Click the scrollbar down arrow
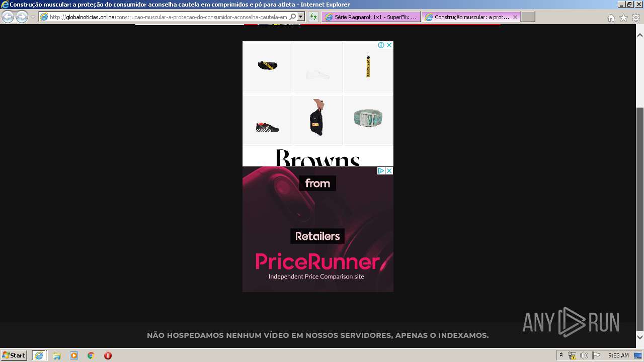 click(640, 337)
